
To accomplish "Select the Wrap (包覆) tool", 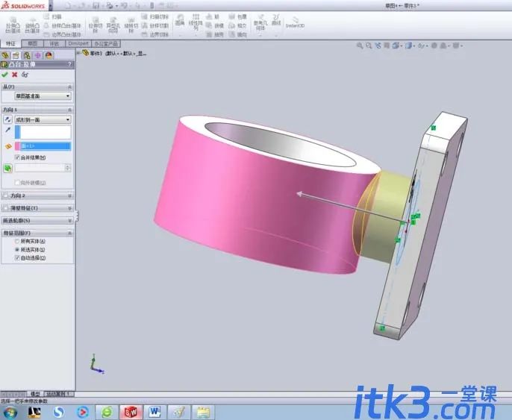I will 237,16.
